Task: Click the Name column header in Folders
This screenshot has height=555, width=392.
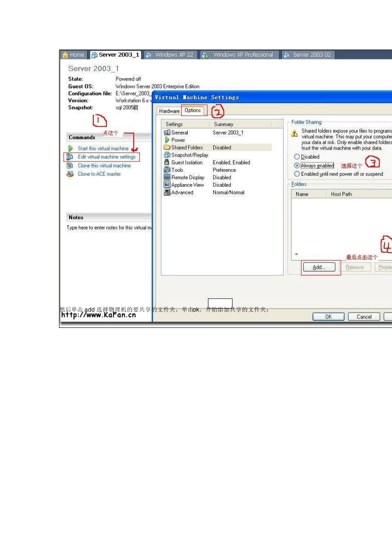Action: 309,194
